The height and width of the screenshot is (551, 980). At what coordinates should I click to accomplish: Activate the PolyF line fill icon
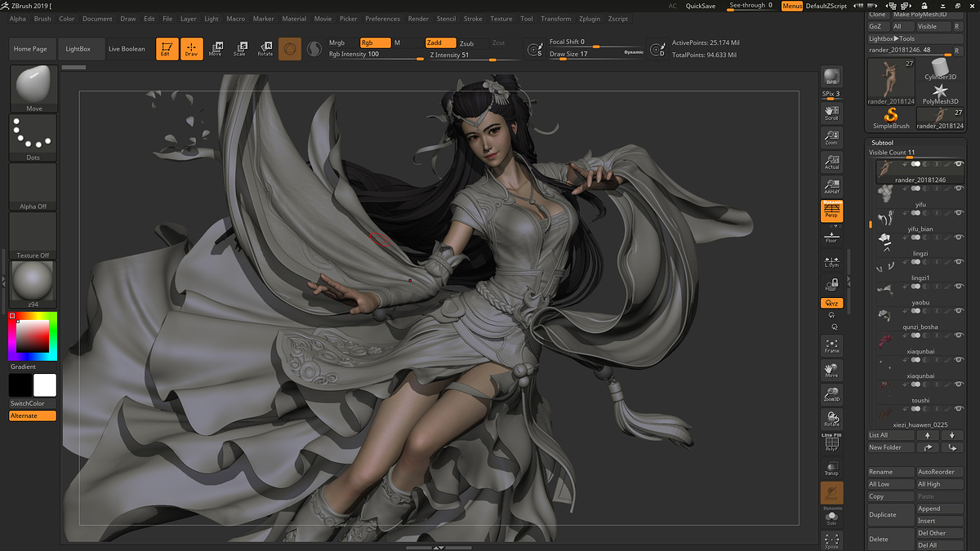click(831, 443)
